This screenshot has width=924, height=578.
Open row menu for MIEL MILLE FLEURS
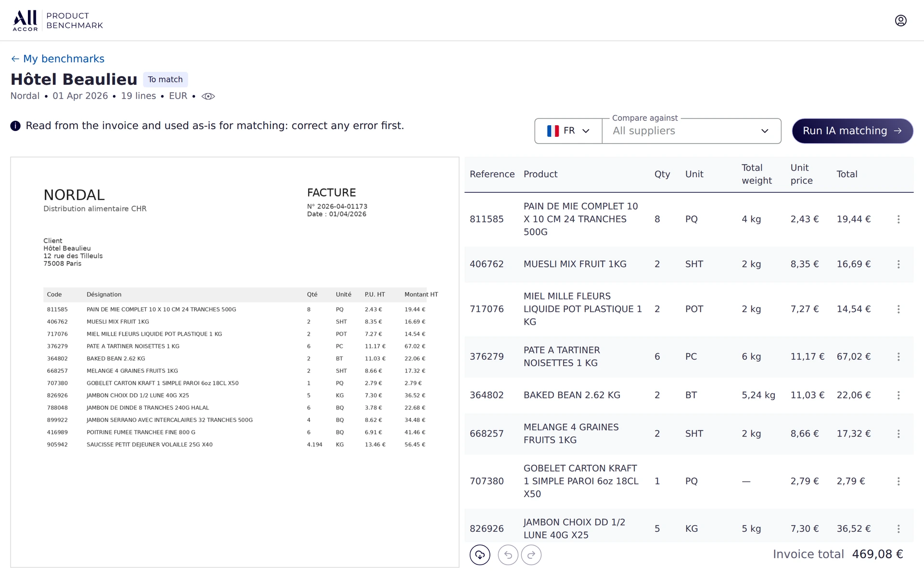point(898,309)
